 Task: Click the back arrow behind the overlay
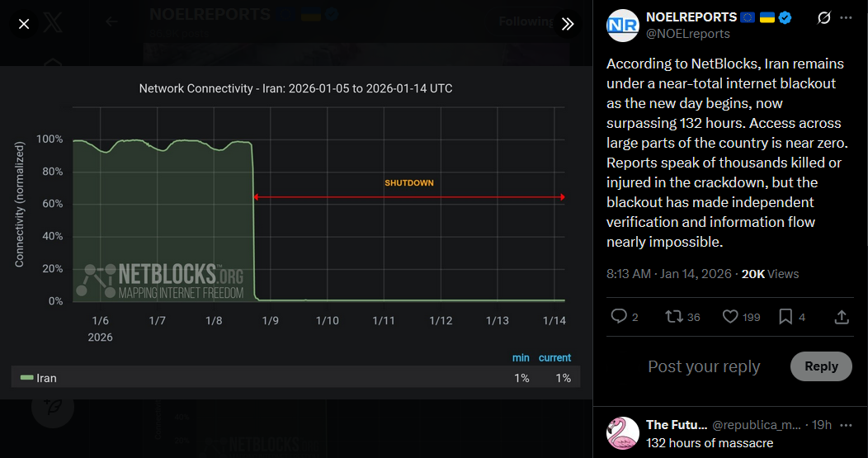click(x=112, y=21)
